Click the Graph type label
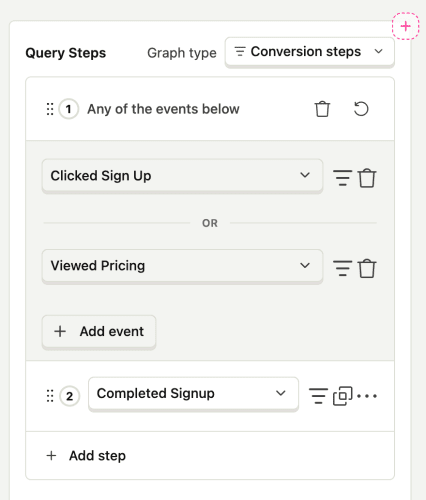The height and width of the screenshot is (500, 426). pos(182,53)
